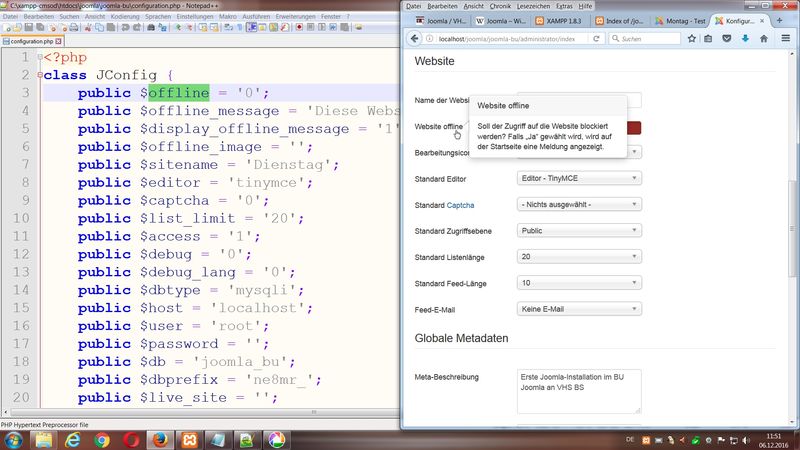The width and height of the screenshot is (800, 450).
Task: Close the configuration.php tab in Notepad++
Action: pos(60,42)
